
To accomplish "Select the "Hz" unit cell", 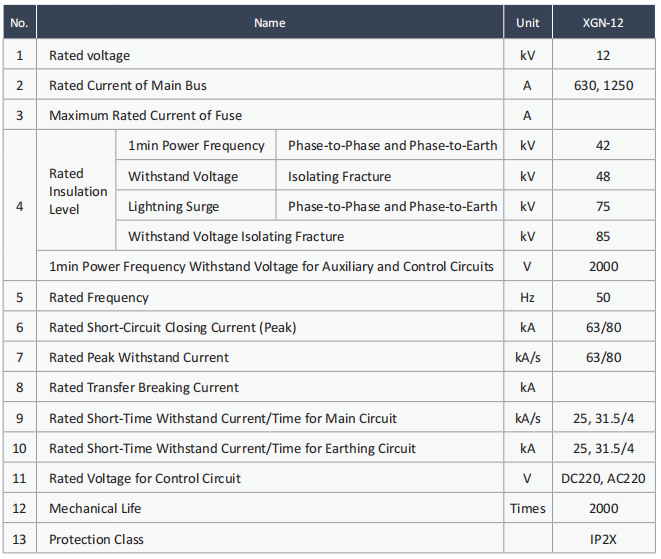I will click(x=527, y=297).
